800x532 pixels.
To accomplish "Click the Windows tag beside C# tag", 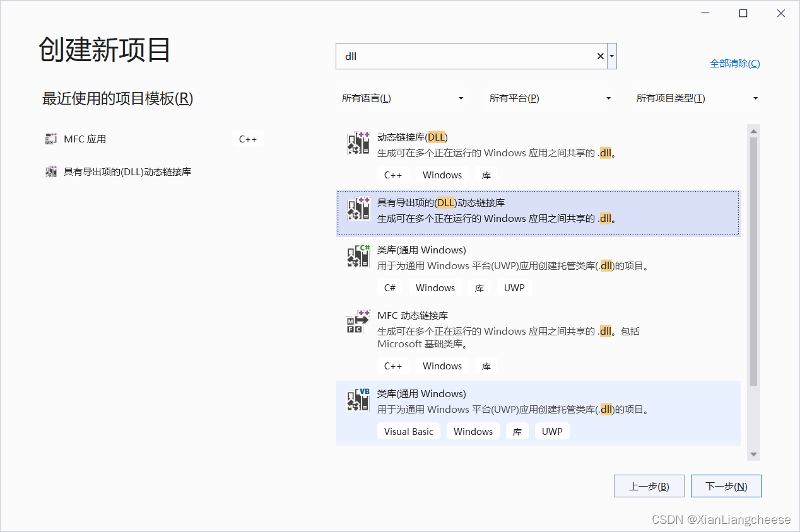I will 435,288.
